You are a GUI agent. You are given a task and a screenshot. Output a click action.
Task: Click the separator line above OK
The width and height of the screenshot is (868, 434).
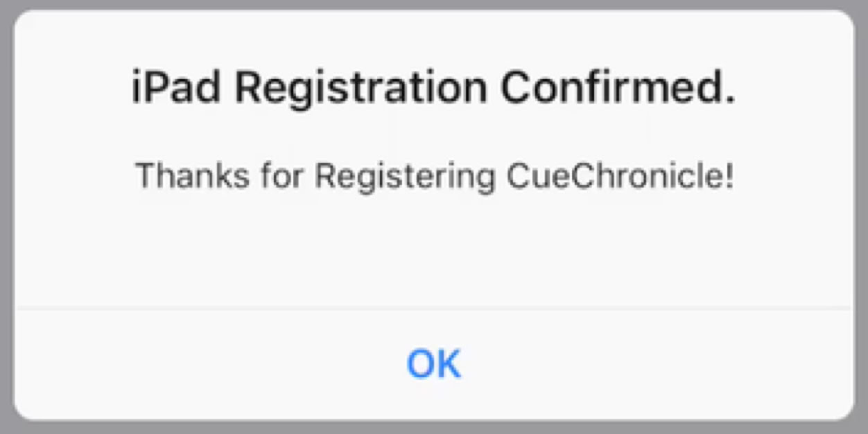click(433, 306)
